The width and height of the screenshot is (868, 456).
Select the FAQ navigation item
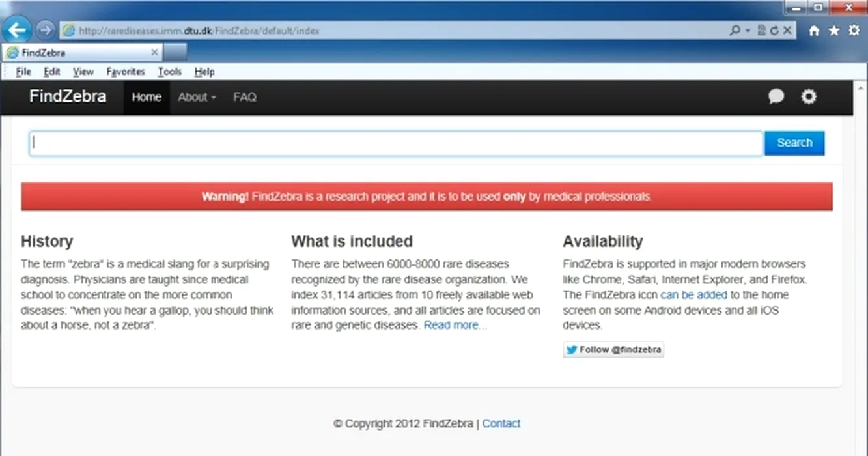245,97
